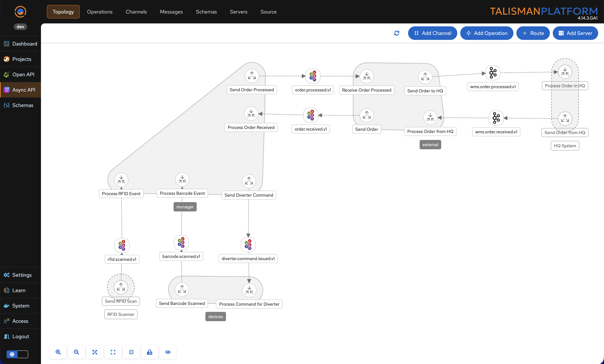This screenshot has width=604, height=364.
Task: Select the HQ System label node
Action: (x=565, y=146)
